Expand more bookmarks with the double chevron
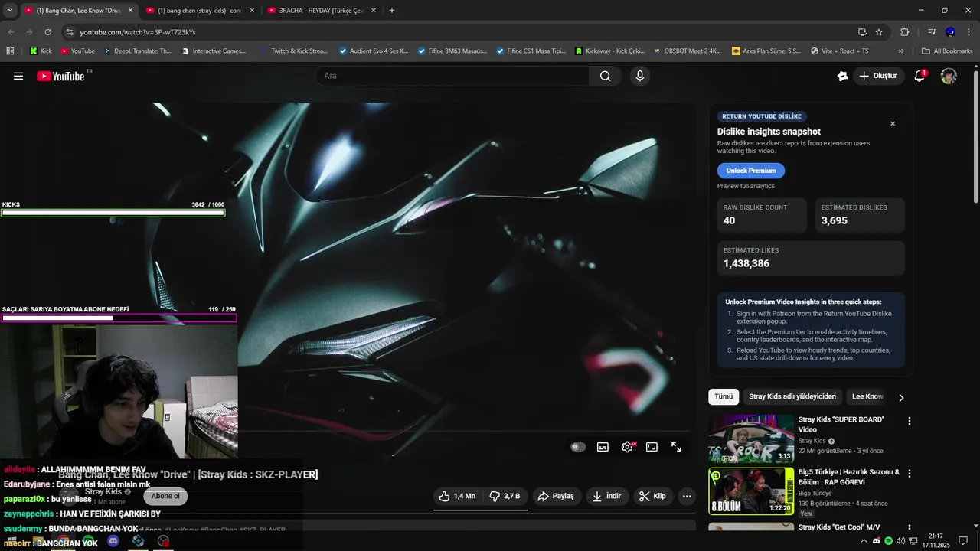Image resolution: width=980 pixels, height=551 pixels. 901,51
